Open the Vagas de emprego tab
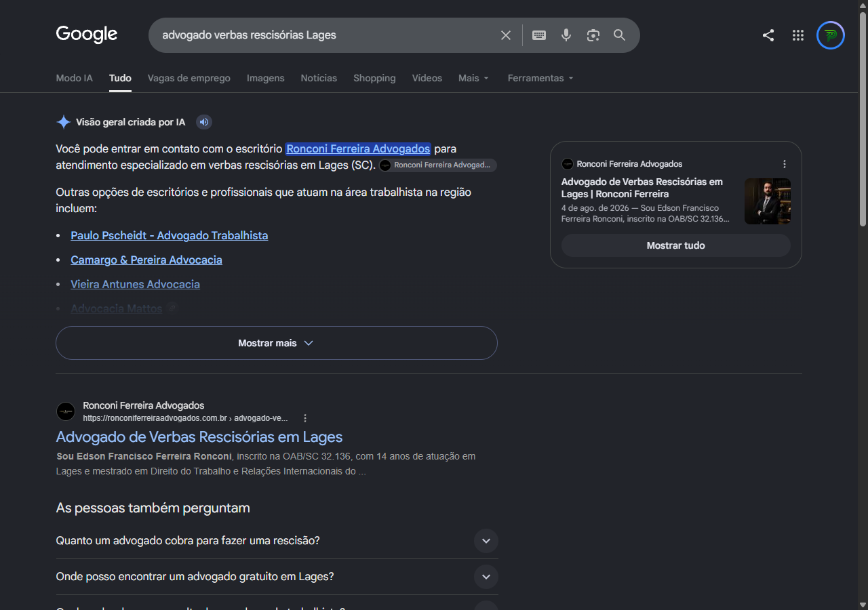The width and height of the screenshot is (868, 610). tap(189, 78)
